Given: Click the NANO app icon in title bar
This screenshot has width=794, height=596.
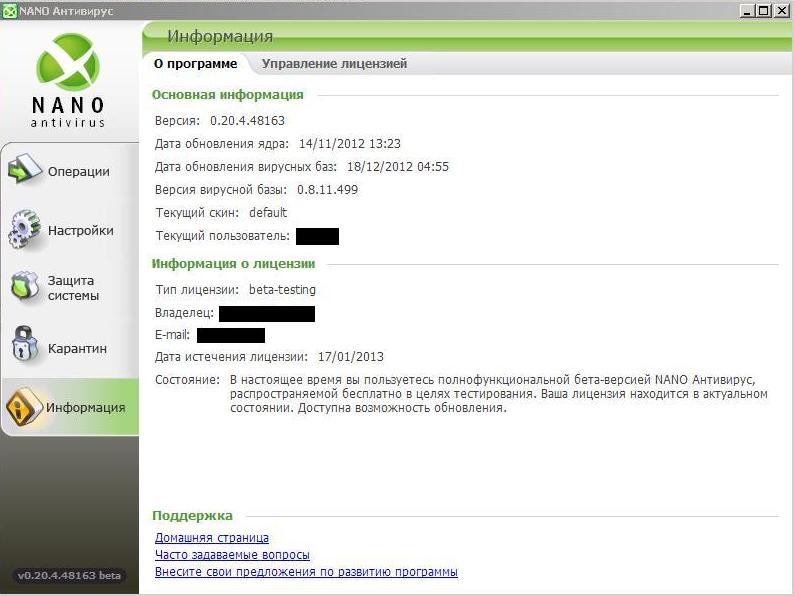Looking at the screenshot, I should (x=10, y=10).
